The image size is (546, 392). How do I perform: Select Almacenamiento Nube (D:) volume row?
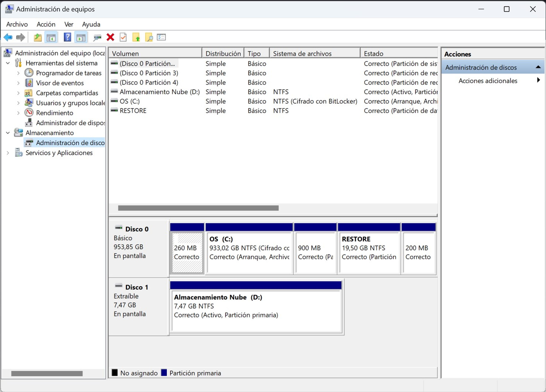pos(273,92)
